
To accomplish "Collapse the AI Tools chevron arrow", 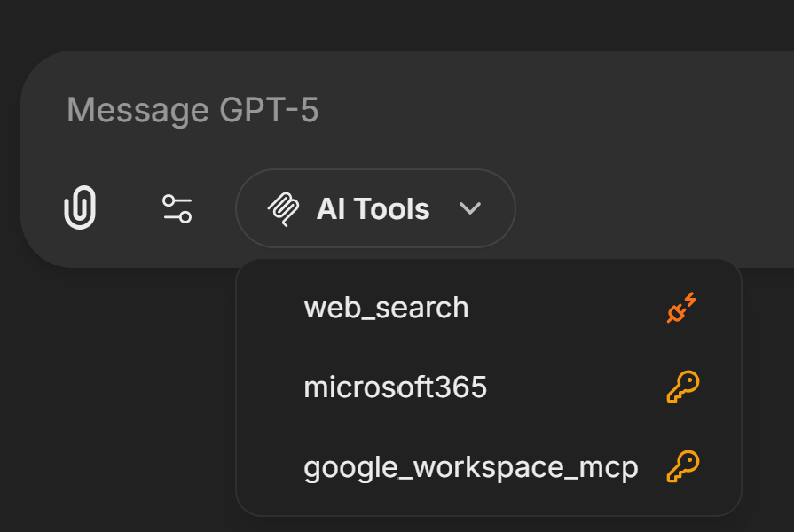I will 470,209.
